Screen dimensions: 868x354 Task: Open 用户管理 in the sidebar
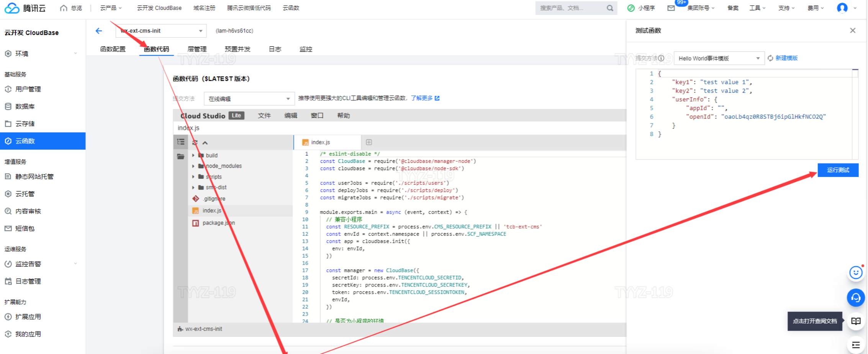pyautogui.click(x=43, y=89)
